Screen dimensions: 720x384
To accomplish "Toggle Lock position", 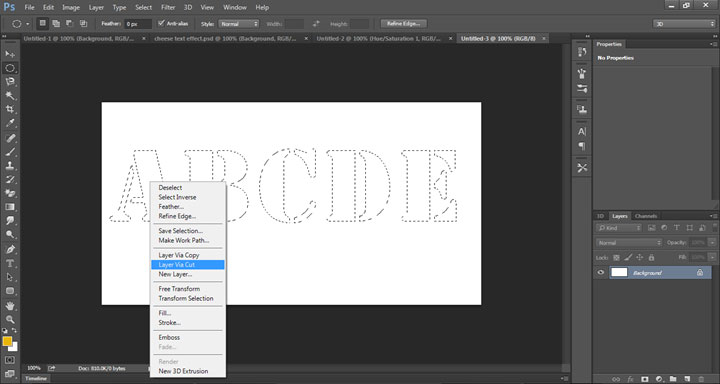I will [640, 258].
